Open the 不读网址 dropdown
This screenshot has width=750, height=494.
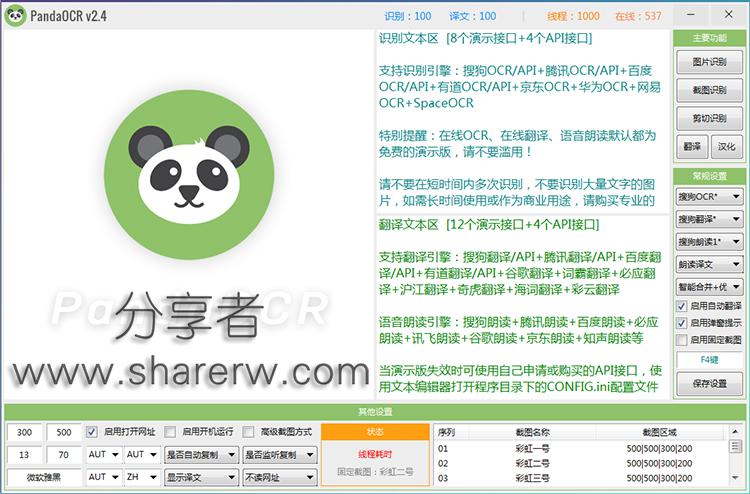pyautogui.click(x=279, y=477)
